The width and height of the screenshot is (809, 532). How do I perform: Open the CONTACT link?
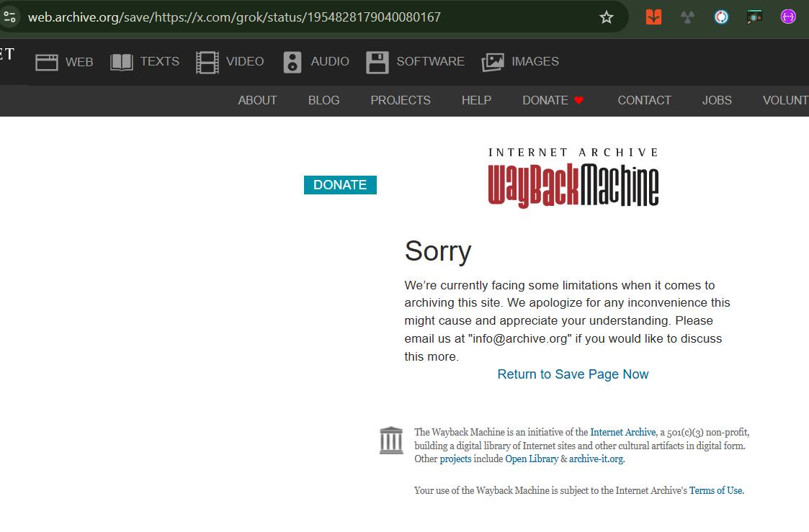pyautogui.click(x=645, y=100)
